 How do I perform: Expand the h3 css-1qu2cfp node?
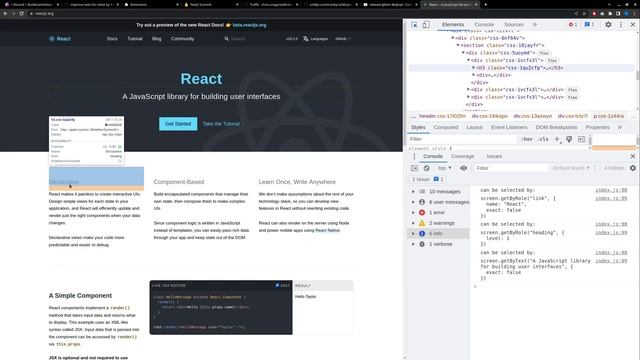[473, 68]
